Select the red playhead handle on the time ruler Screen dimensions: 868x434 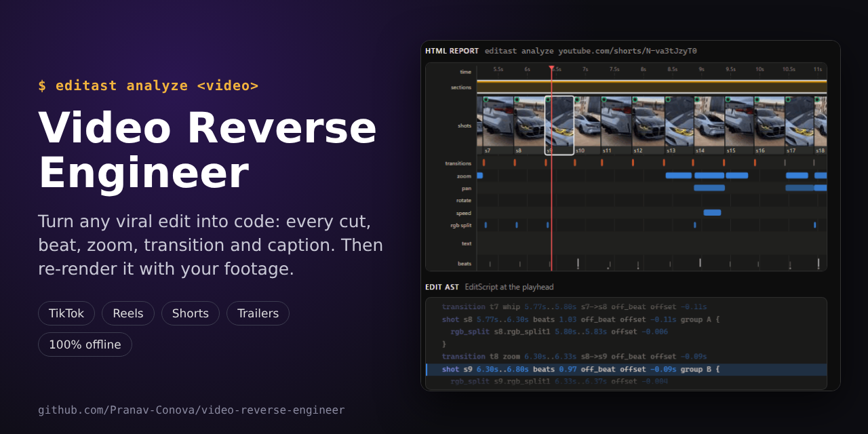[551, 68]
